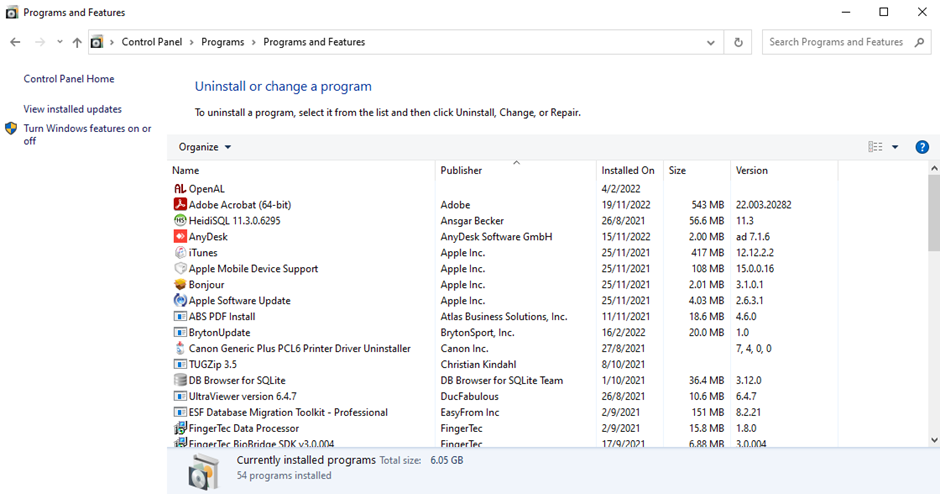Click the iTunes icon
Viewport: 940px width, 494px height.
click(180, 252)
